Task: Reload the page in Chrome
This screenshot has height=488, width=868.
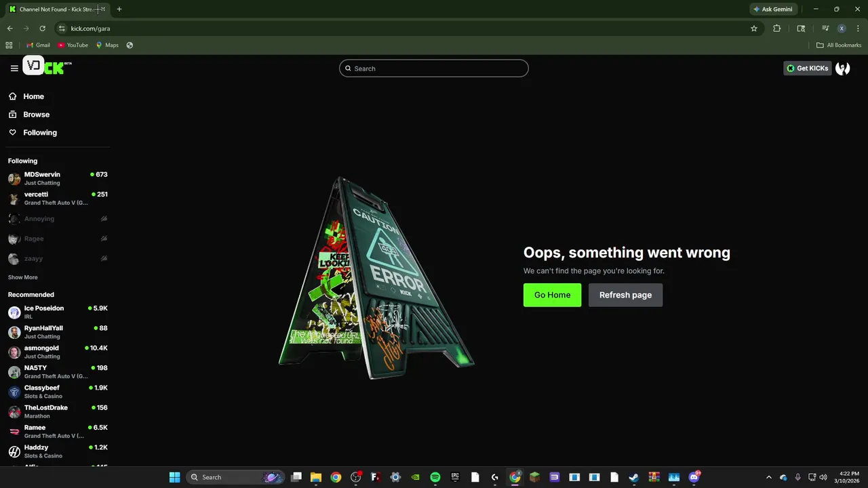Action: 42,28
